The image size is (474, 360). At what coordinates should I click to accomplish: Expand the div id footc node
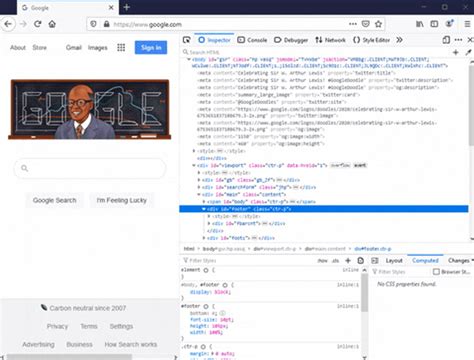click(204, 238)
